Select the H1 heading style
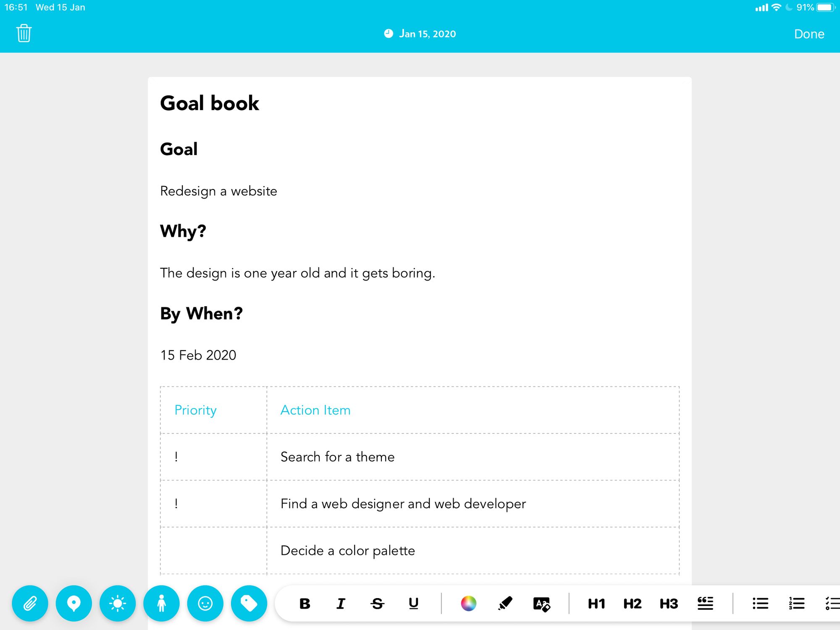Viewport: 840px width, 630px height. pyautogui.click(x=596, y=604)
